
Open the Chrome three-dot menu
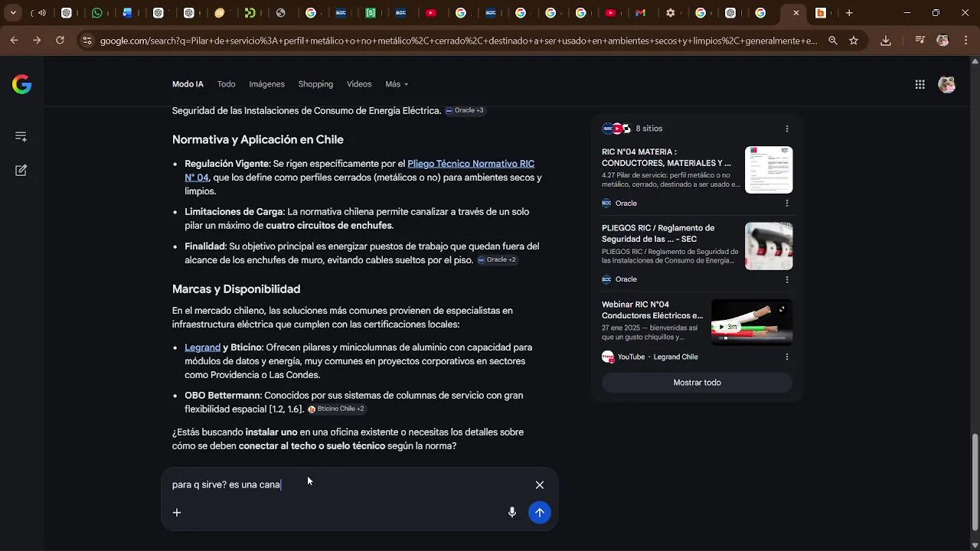pyautogui.click(x=965, y=41)
